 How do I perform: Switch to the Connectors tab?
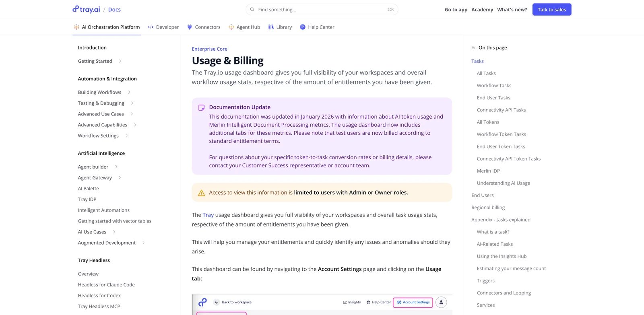tap(204, 27)
